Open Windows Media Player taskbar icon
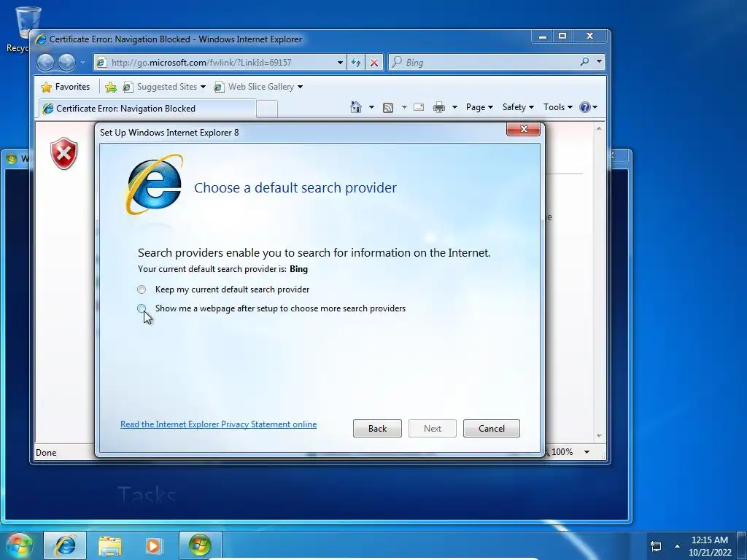The width and height of the screenshot is (747, 560). click(153, 545)
